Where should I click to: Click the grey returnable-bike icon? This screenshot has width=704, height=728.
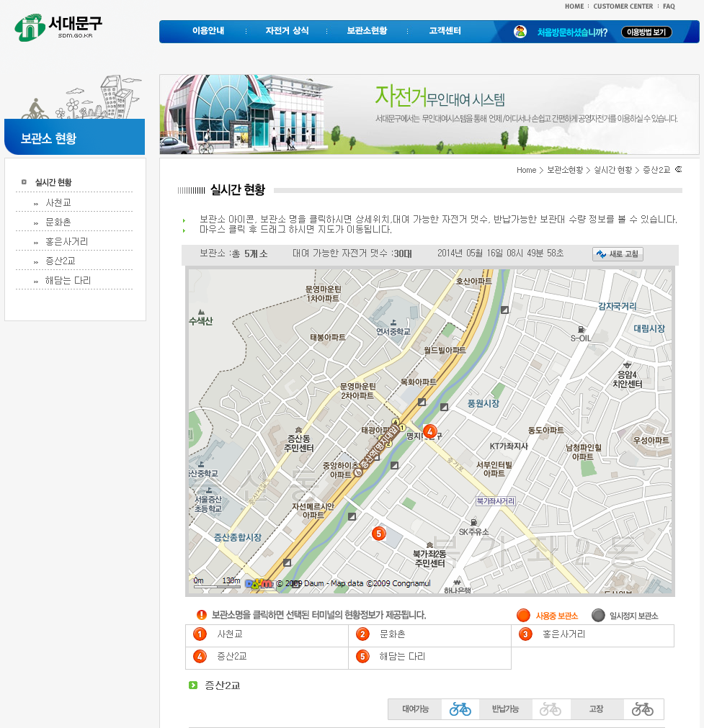[x=550, y=709]
